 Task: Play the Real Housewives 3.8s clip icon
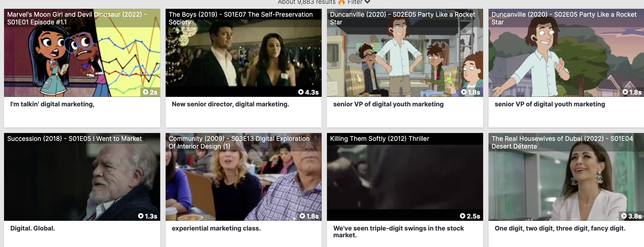coord(624,216)
